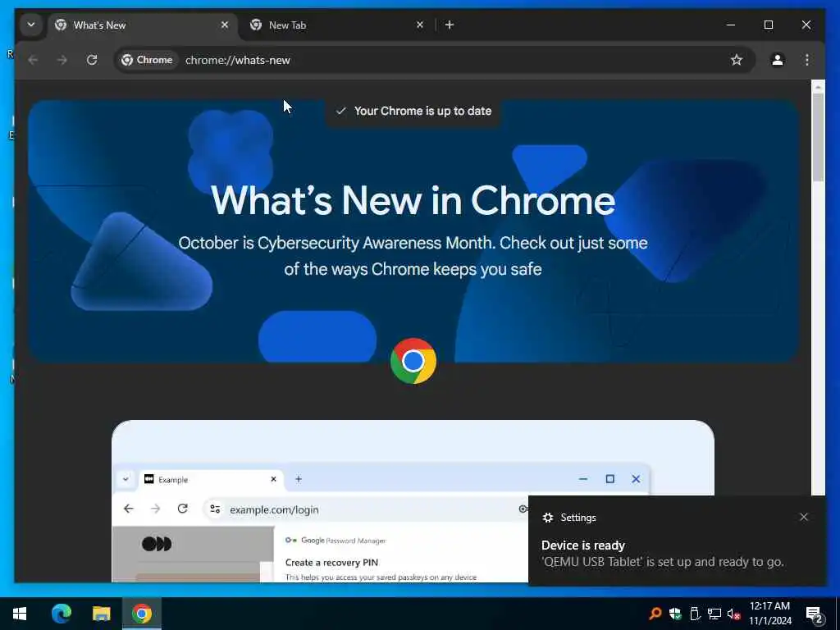The width and height of the screenshot is (840, 630).
Task: Switch to the What's New tab
Action: [x=142, y=25]
